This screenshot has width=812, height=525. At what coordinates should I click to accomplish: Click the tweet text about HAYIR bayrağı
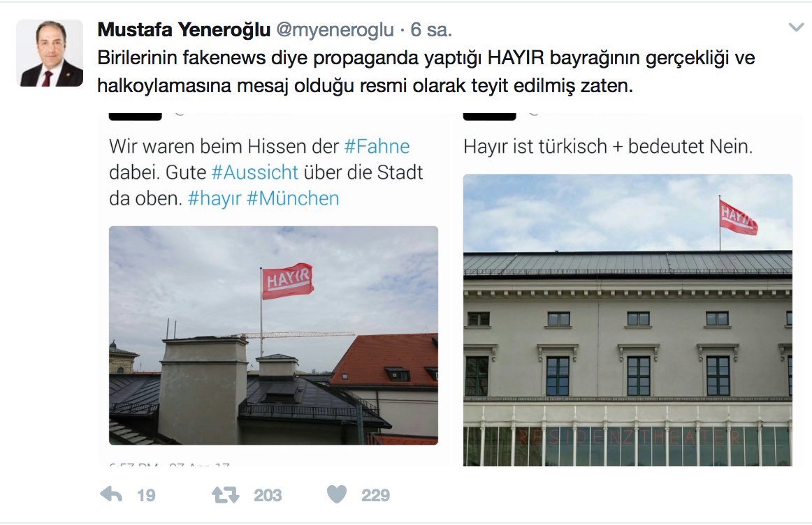coord(426,71)
